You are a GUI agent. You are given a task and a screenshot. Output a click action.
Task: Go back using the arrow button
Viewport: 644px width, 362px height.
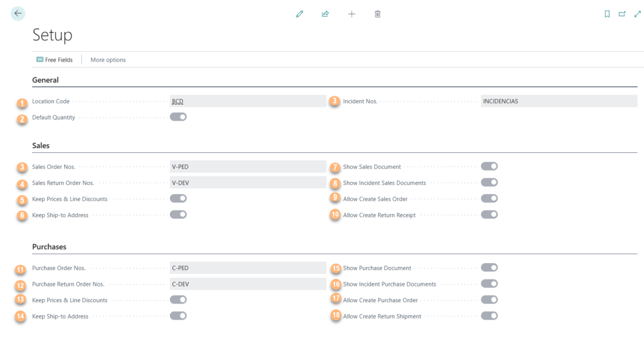[x=18, y=14]
